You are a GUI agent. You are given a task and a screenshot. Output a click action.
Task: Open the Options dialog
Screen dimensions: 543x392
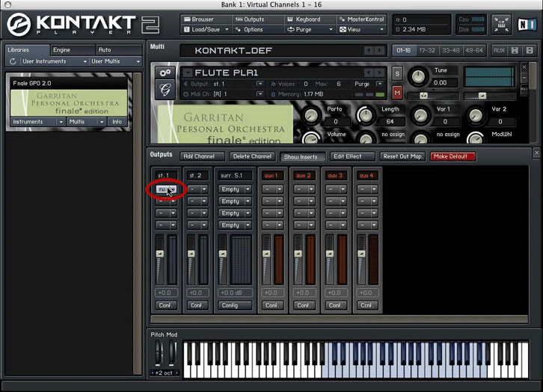coord(257,29)
